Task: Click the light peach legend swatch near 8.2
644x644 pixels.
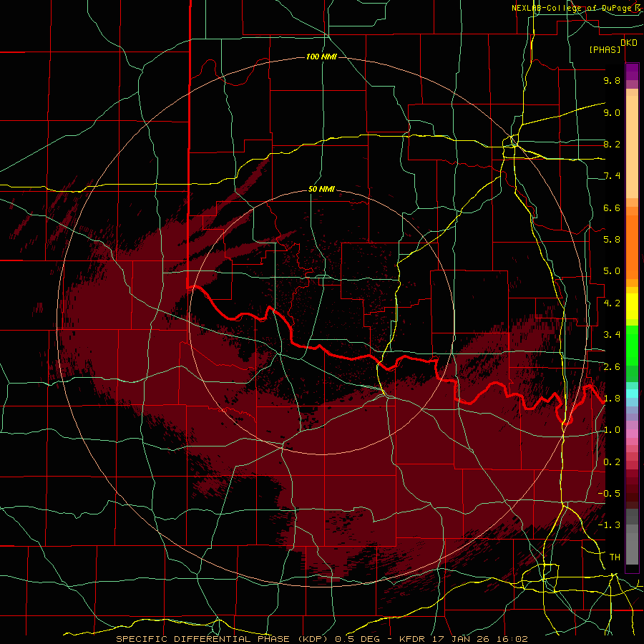Action: click(x=632, y=147)
